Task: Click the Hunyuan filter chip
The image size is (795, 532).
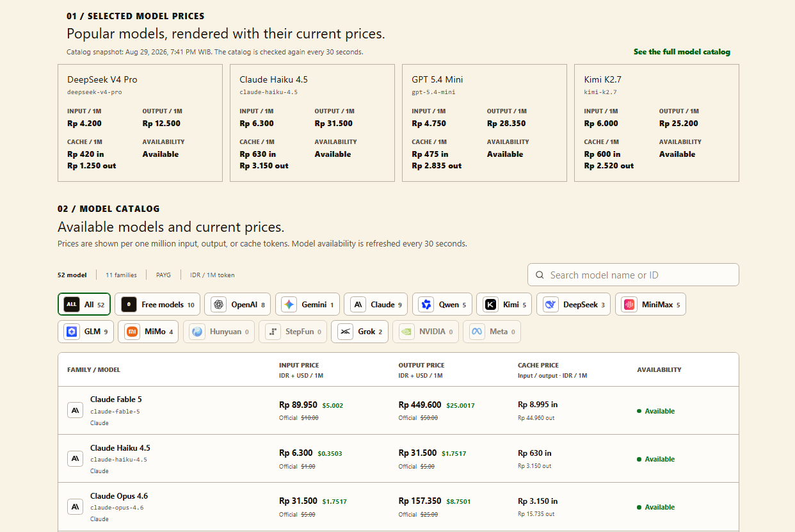Action: pyautogui.click(x=219, y=332)
